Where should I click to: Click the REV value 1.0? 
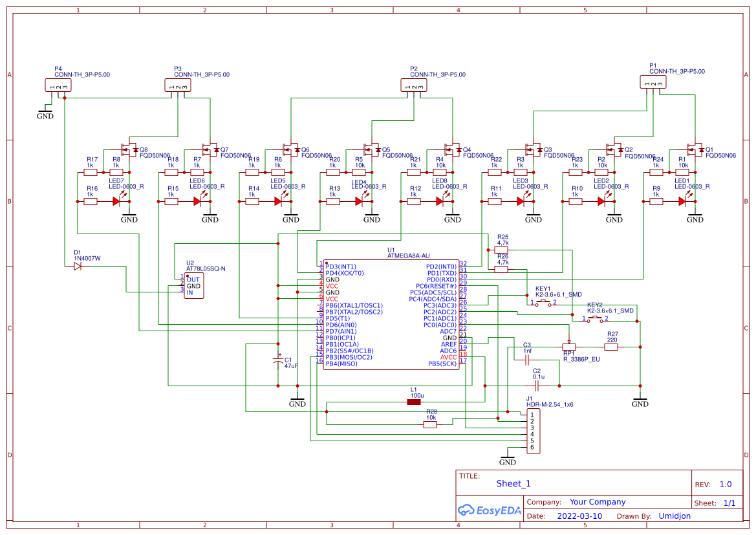click(725, 484)
